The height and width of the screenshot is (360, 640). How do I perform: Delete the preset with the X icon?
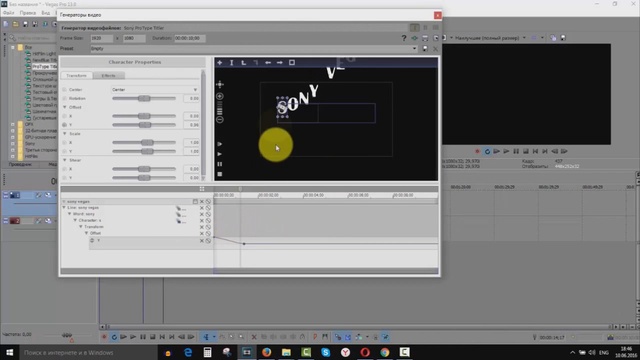[x=435, y=49]
